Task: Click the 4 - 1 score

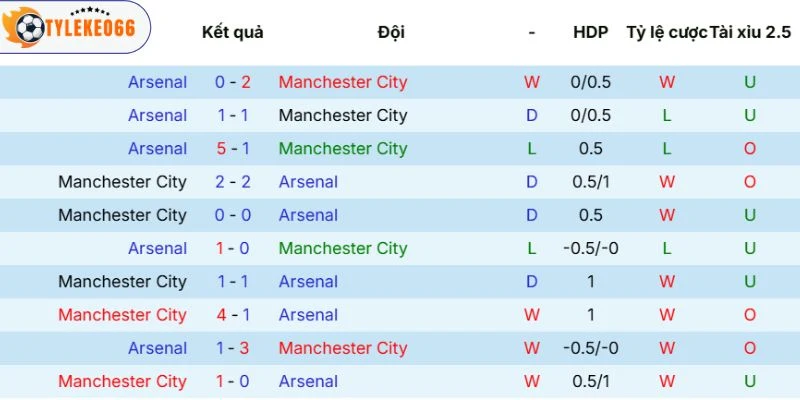Action: [x=233, y=315]
